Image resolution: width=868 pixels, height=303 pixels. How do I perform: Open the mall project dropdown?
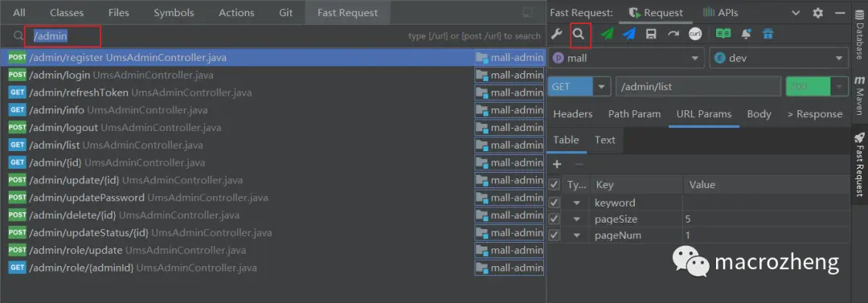coord(626,58)
